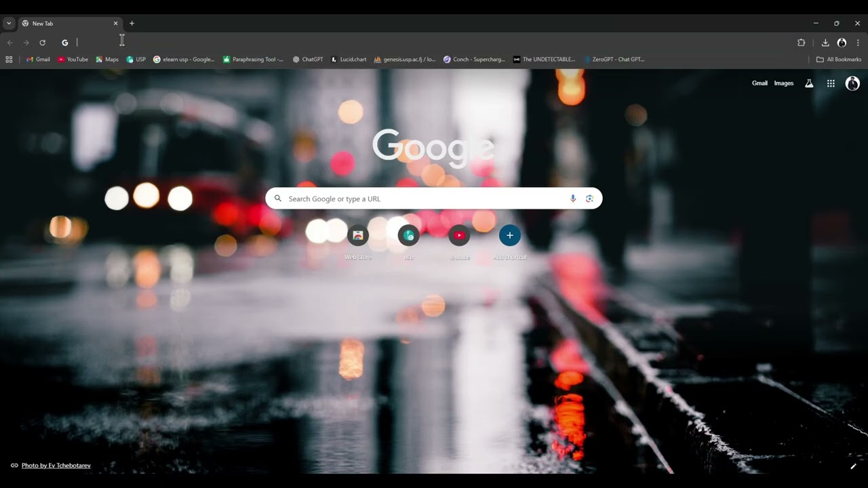The height and width of the screenshot is (488, 868).
Task: Open the Maps bookmark
Action: coord(107,60)
